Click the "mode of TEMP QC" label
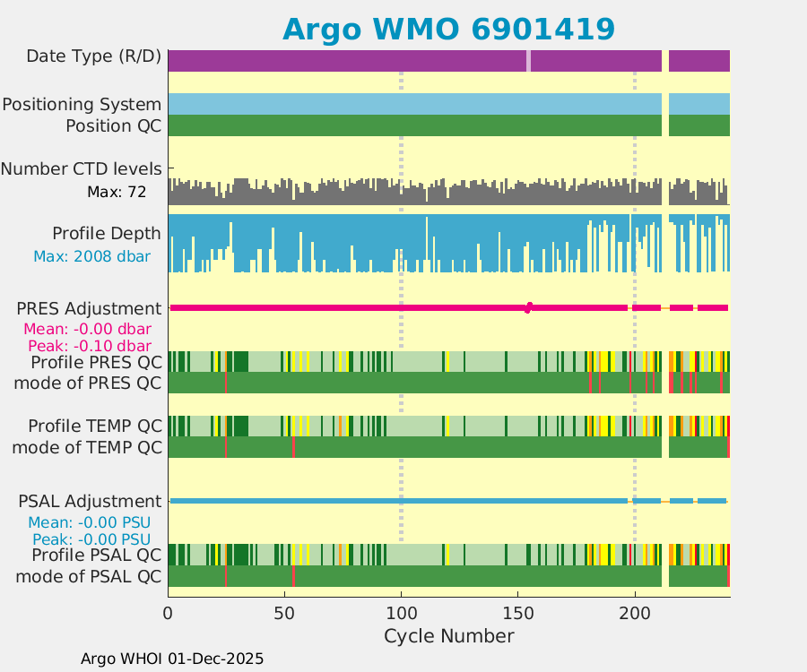The height and width of the screenshot is (672, 807). pyautogui.click(x=87, y=446)
